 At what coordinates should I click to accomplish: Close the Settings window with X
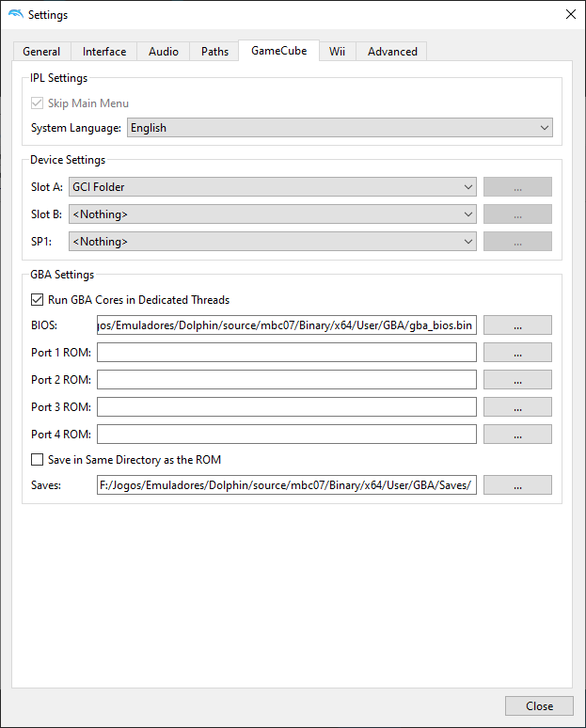click(571, 14)
